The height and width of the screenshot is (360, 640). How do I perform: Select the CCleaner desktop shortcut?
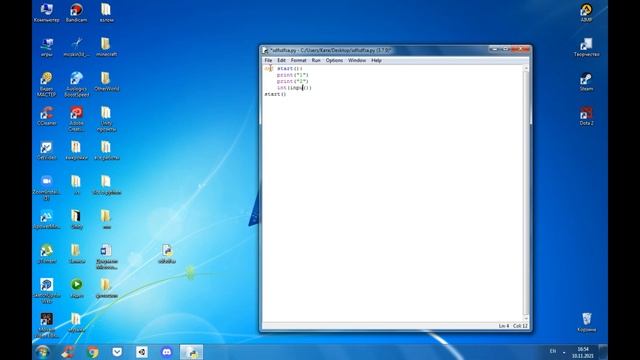[47, 116]
